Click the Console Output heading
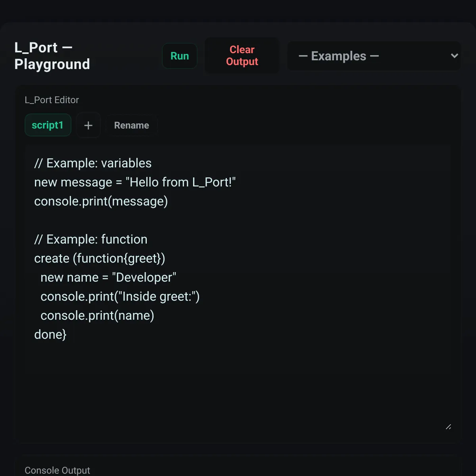The height and width of the screenshot is (476, 476). pyautogui.click(x=58, y=470)
